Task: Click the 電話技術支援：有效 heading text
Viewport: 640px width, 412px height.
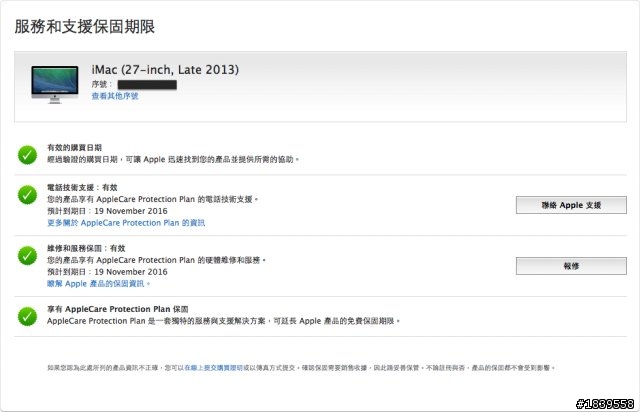Action: pyautogui.click(x=82, y=187)
